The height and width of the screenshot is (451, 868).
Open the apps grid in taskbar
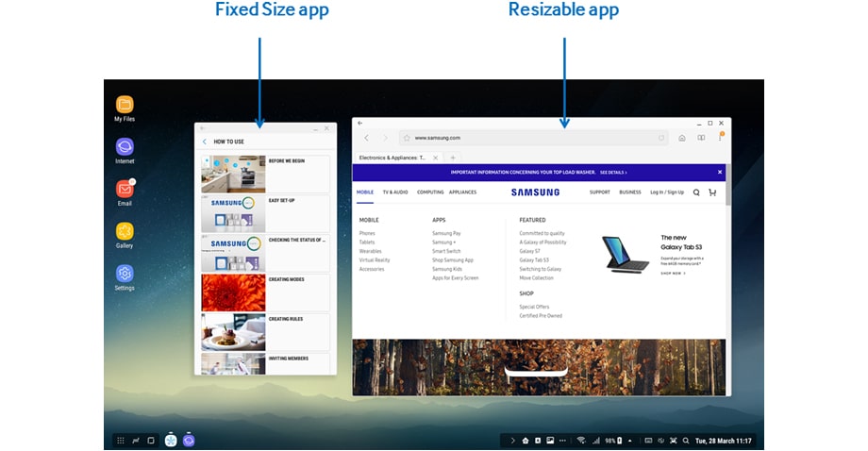click(x=120, y=440)
